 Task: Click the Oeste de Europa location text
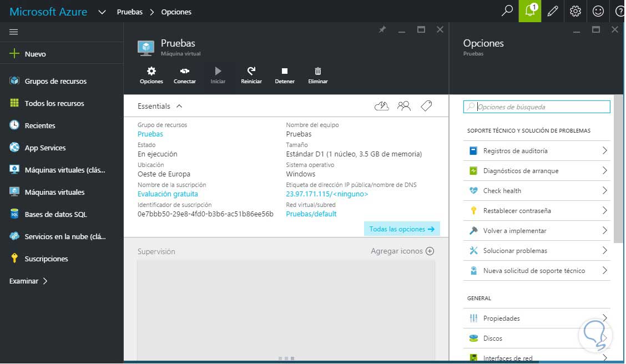tap(164, 174)
